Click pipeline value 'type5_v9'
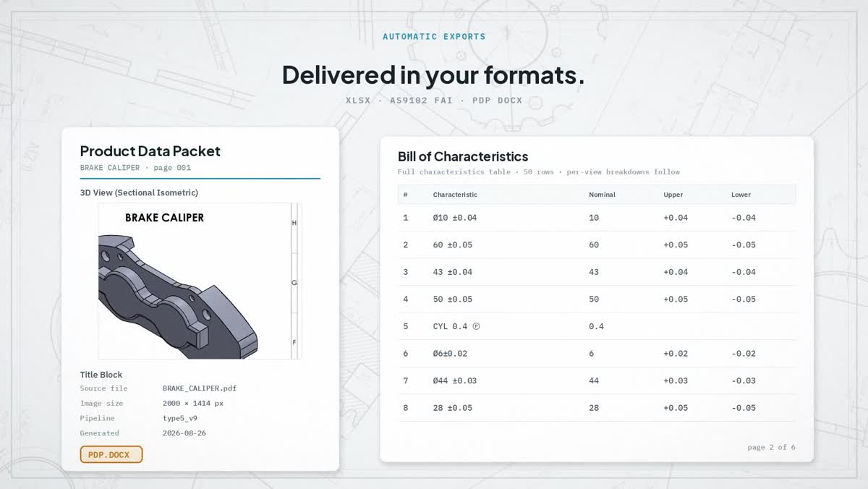The image size is (868, 489). [x=180, y=418]
